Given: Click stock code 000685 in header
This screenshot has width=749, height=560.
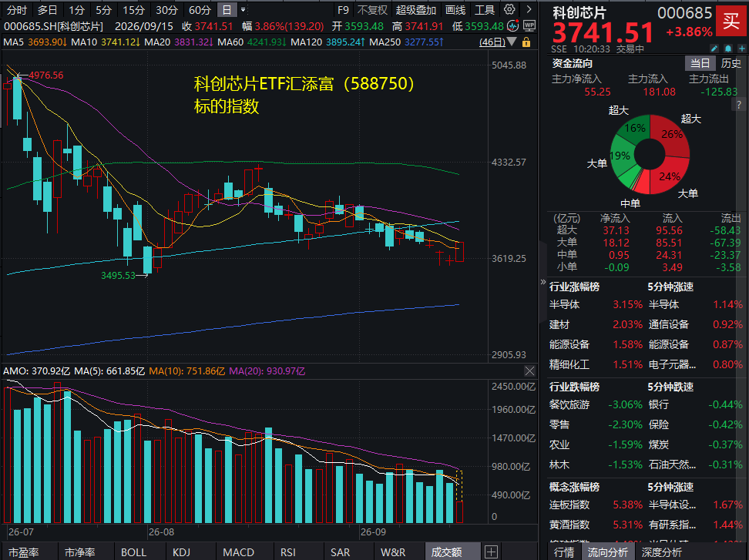Looking at the screenshot, I should [x=684, y=13].
